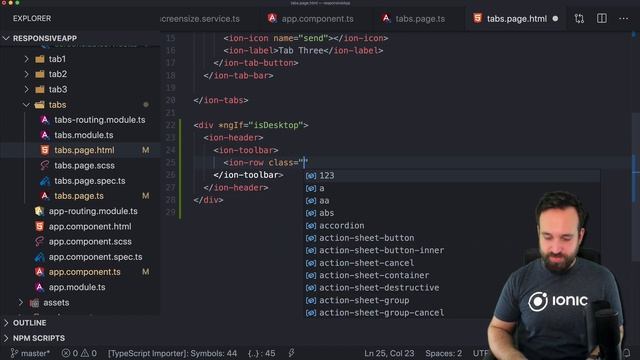Open tabs.page.ts in the explorer tree
The image size is (640, 360).
pyautogui.click(x=79, y=196)
